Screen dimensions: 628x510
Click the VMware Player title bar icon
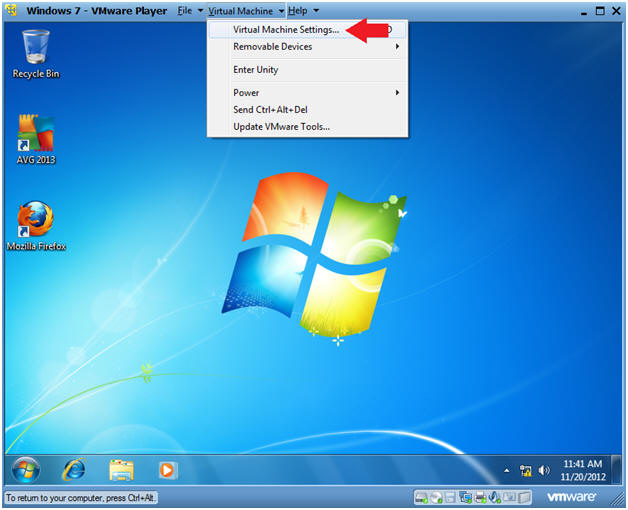[11, 10]
